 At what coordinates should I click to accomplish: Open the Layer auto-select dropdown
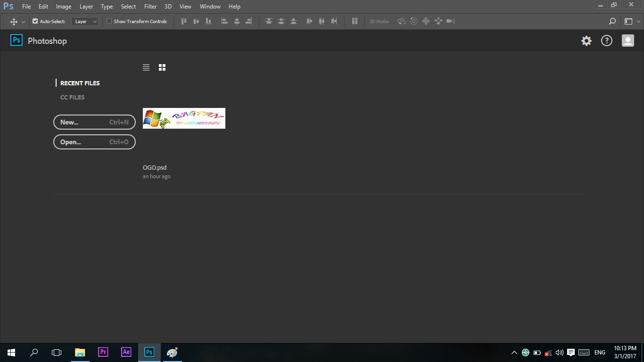coord(85,21)
